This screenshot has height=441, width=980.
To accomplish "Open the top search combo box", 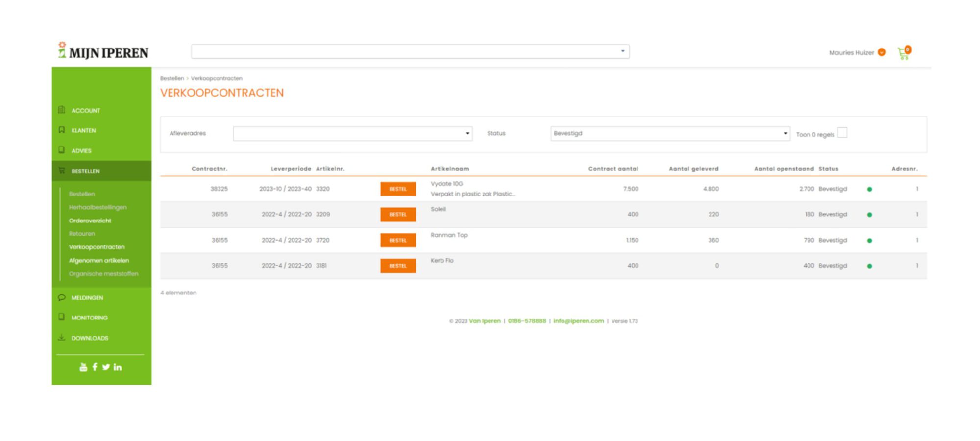I will click(410, 51).
